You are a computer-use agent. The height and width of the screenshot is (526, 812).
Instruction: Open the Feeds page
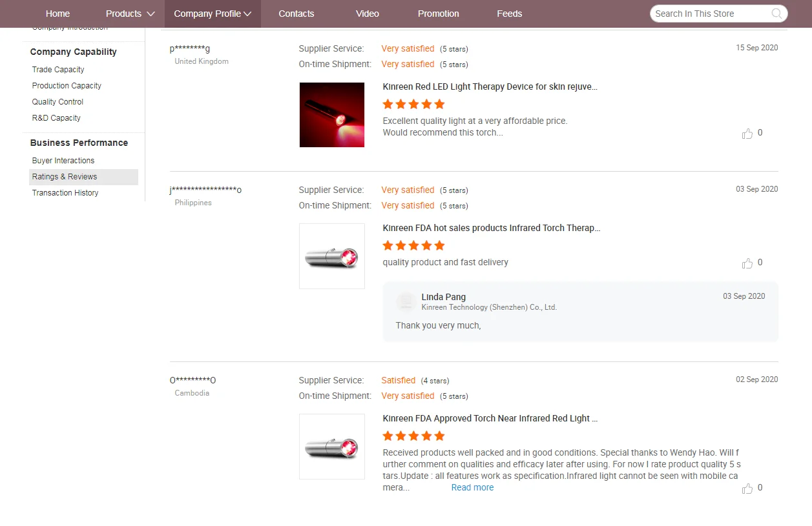[x=510, y=14]
